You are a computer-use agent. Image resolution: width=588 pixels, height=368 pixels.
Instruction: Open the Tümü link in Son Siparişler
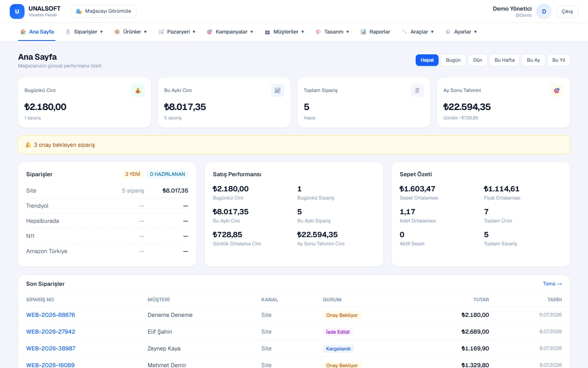pyautogui.click(x=552, y=284)
